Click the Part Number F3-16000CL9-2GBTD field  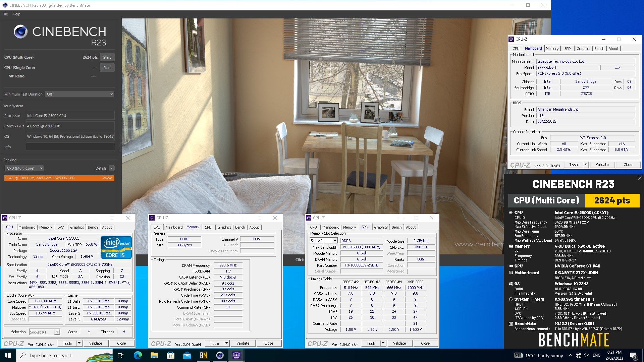362,265
